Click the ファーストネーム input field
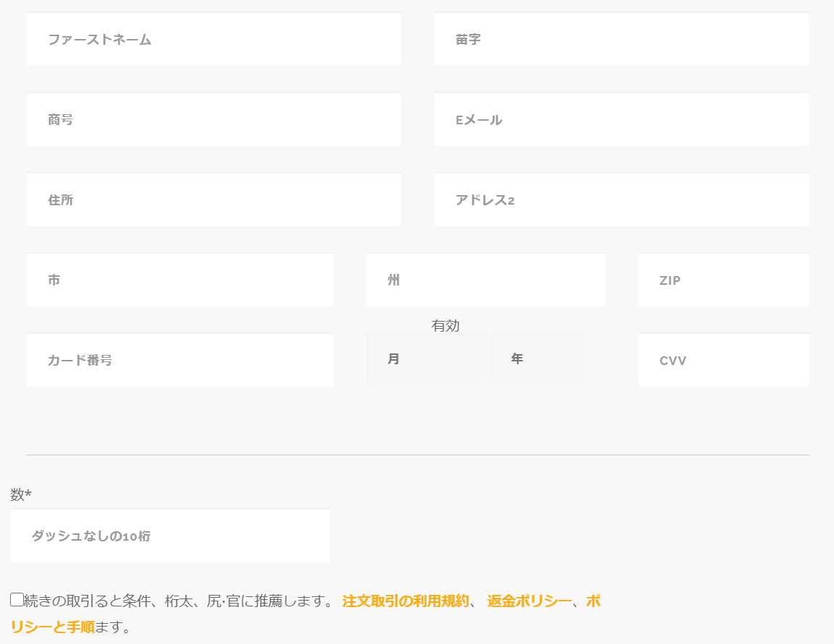 click(213, 40)
